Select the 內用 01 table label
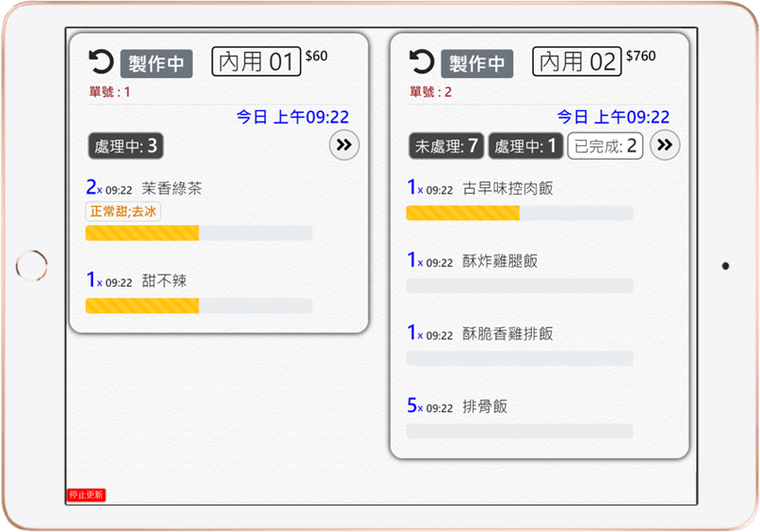 point(256,63)
